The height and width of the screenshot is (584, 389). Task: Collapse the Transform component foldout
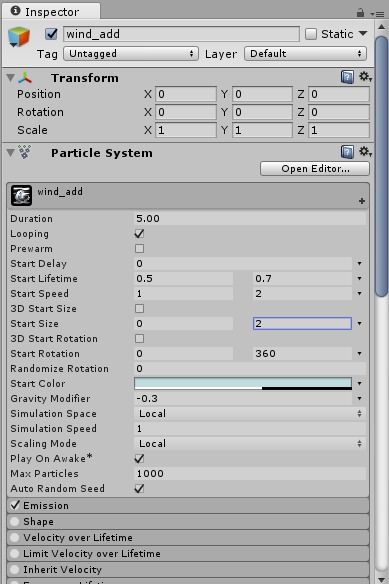point(11,78)
